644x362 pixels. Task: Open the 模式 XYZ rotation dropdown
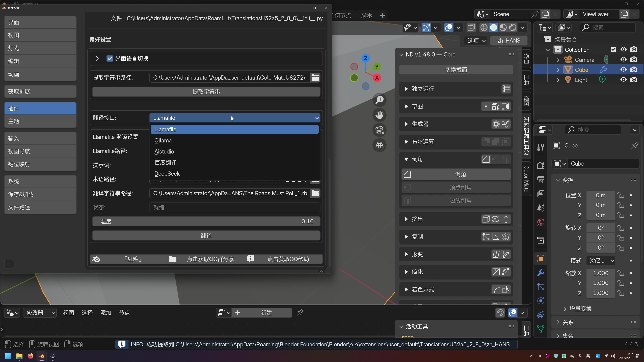(601, 261)
